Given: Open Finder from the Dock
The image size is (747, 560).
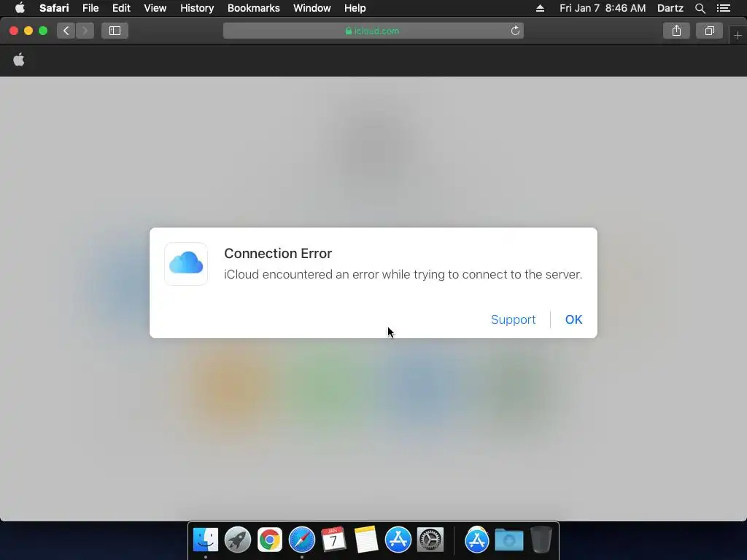Looking at the screenshot, I should (x=205, y=540).
